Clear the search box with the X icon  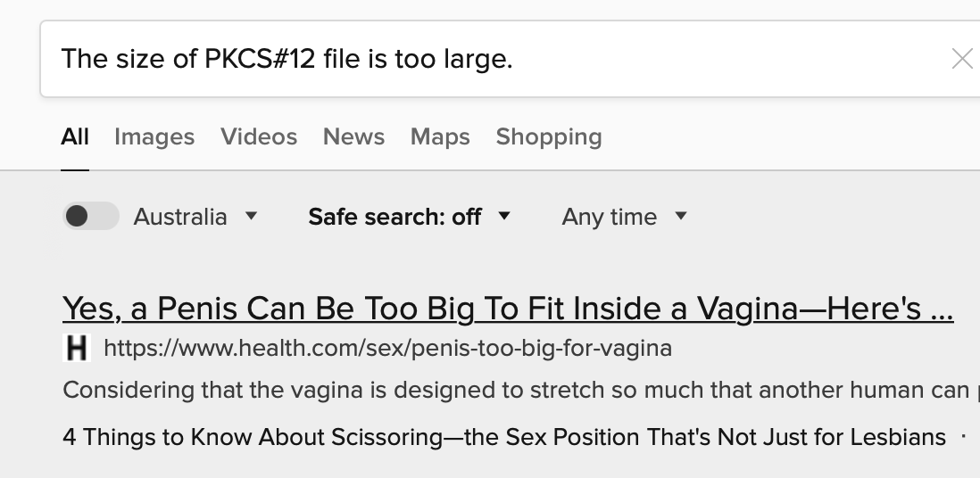(x=961, y=60)
